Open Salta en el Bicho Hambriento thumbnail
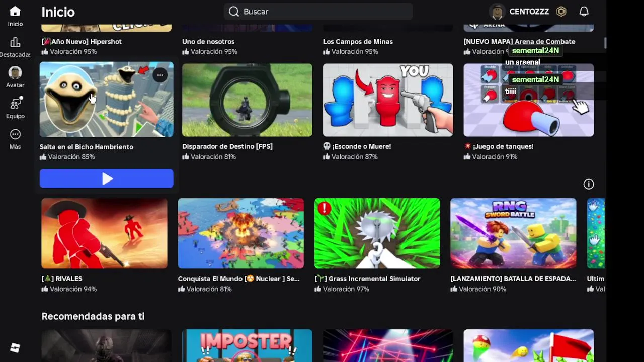Image resolution: width=644 pixels, height=362 pixels. tap(107, 100)
